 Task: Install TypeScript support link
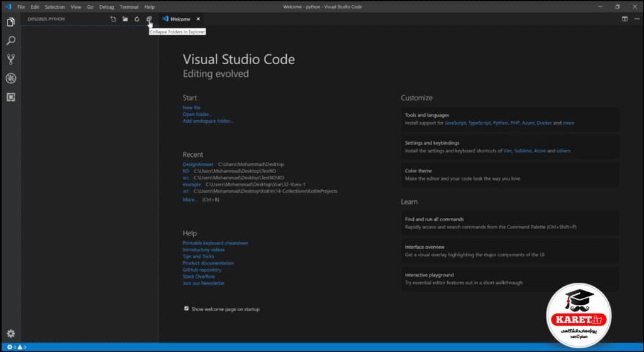479,123
